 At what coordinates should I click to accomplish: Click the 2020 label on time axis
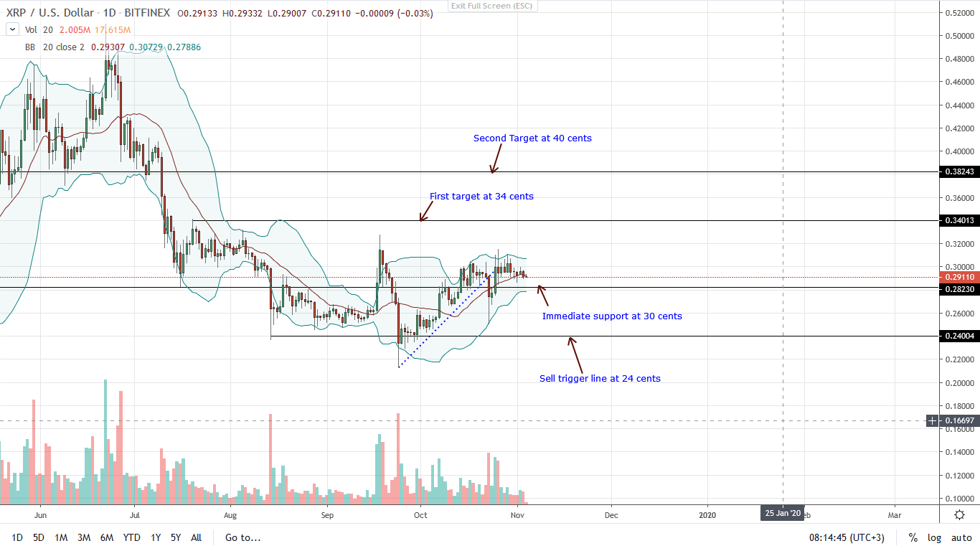pos(707,514)
